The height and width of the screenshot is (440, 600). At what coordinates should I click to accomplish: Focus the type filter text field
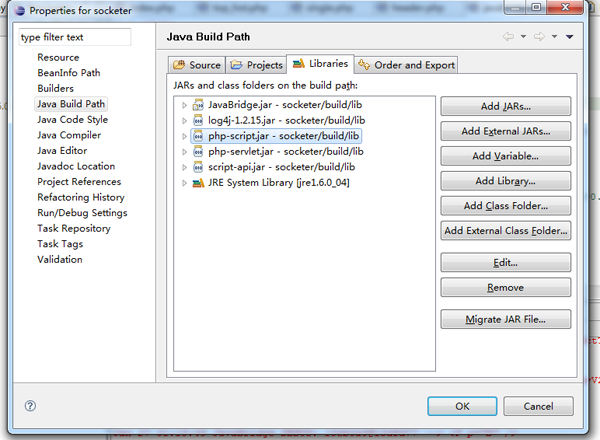click(x=74, y=37)
